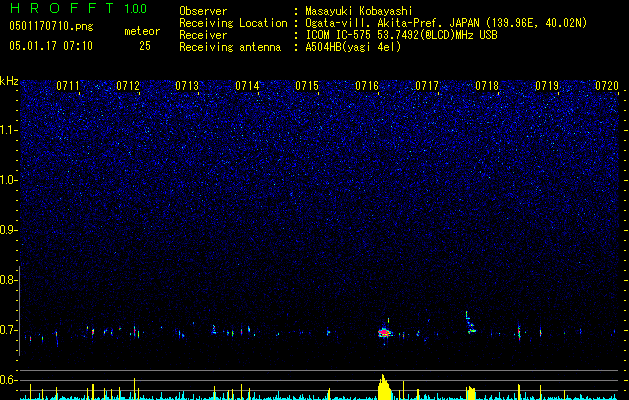Click the Observer label
Viewport: 629px width, 400px height.
(203, 11)
